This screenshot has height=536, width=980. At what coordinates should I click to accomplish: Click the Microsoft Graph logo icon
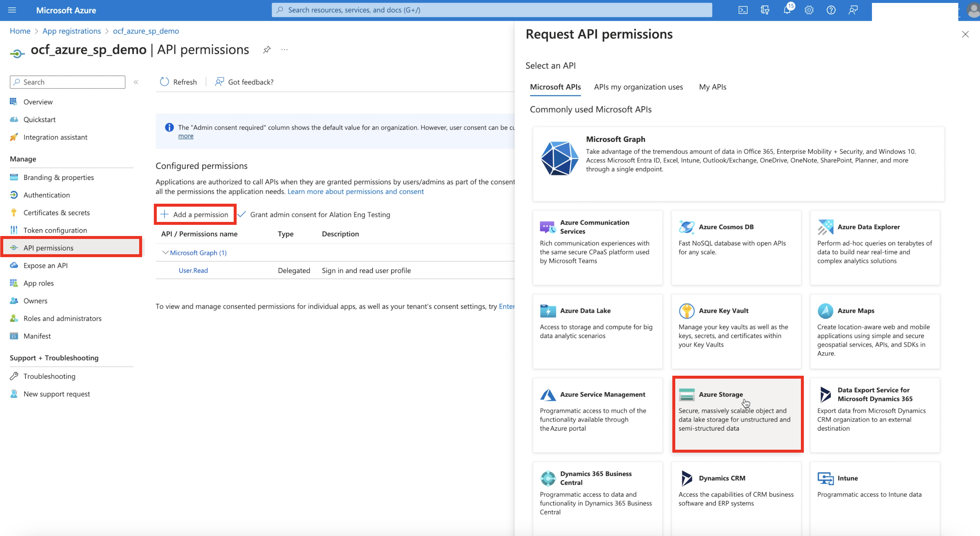[x=559, y=158]
